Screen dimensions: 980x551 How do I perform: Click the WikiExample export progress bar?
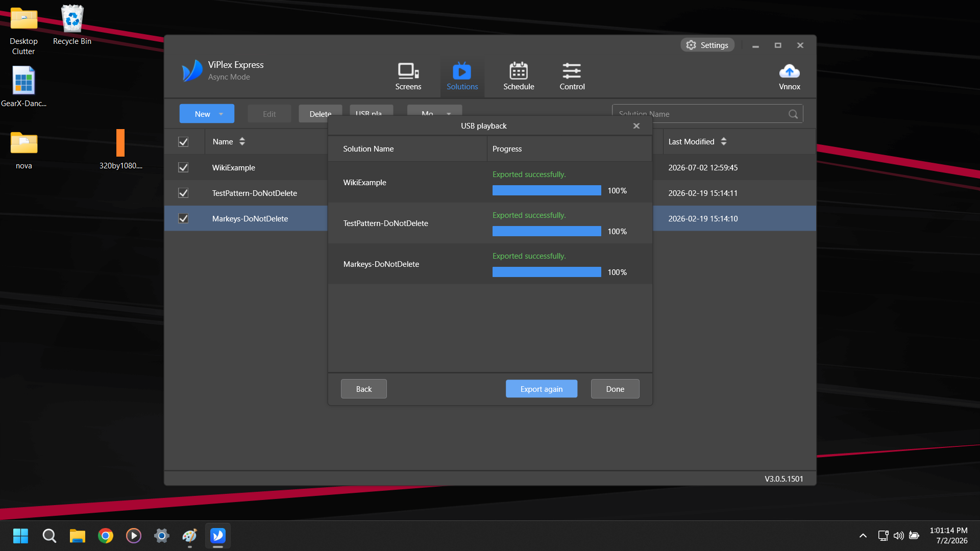click(547, 190)
